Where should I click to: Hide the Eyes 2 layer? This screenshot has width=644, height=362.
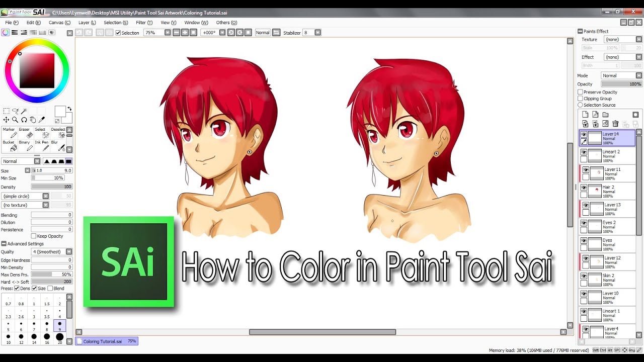tap(584, 223)
